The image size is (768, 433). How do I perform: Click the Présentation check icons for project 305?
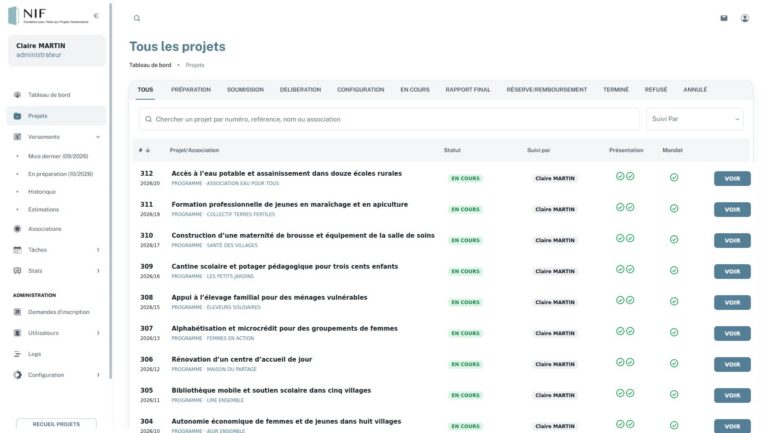pos(625,393)
